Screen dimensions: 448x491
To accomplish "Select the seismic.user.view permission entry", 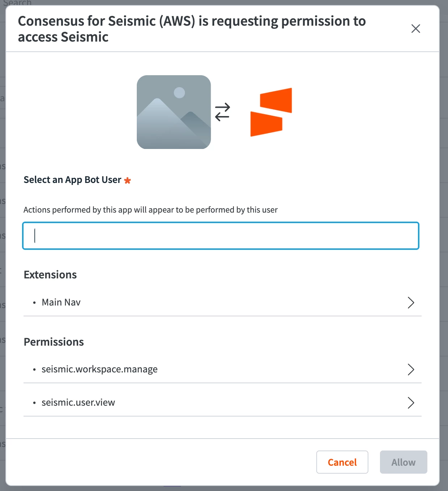I will click(78, 402).
